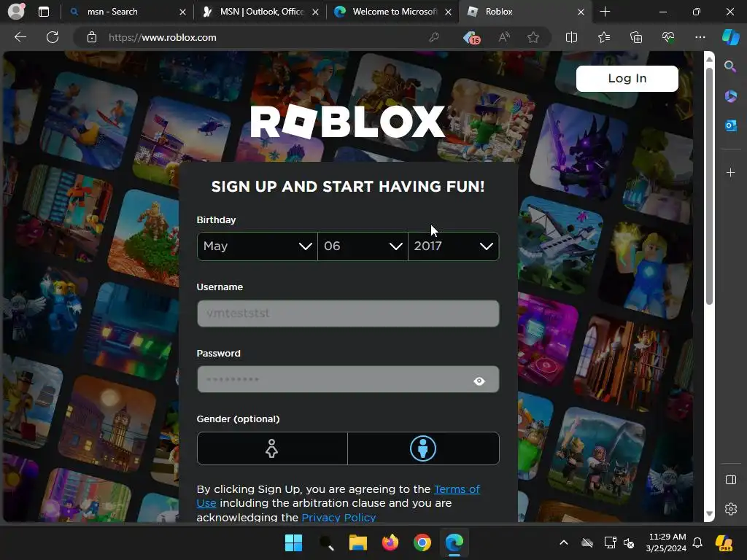
Task: Open the Favorites list icon
Action: (603, 37)
